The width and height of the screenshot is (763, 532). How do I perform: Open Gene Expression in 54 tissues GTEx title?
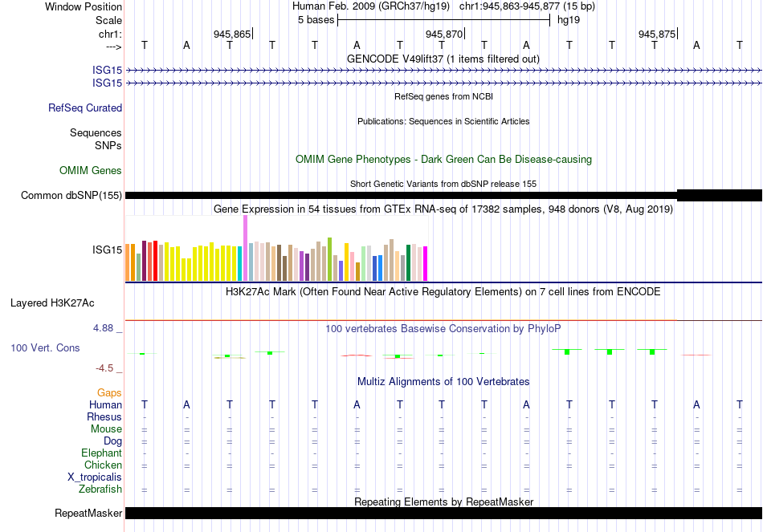443,209
